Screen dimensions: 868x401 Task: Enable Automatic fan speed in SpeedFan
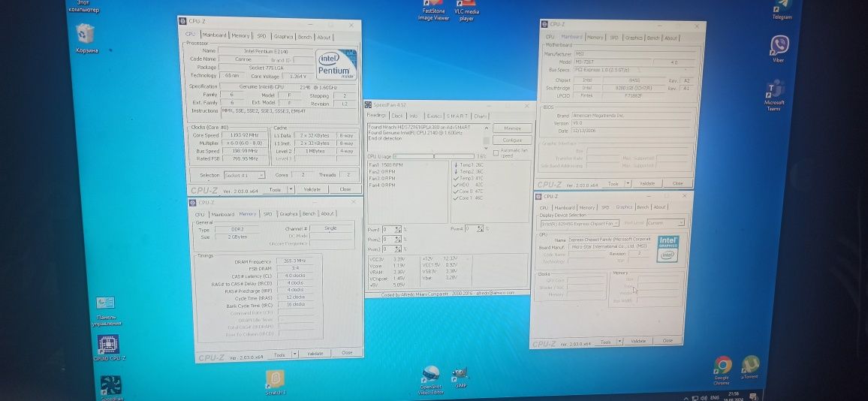click(x=496, y=152)
